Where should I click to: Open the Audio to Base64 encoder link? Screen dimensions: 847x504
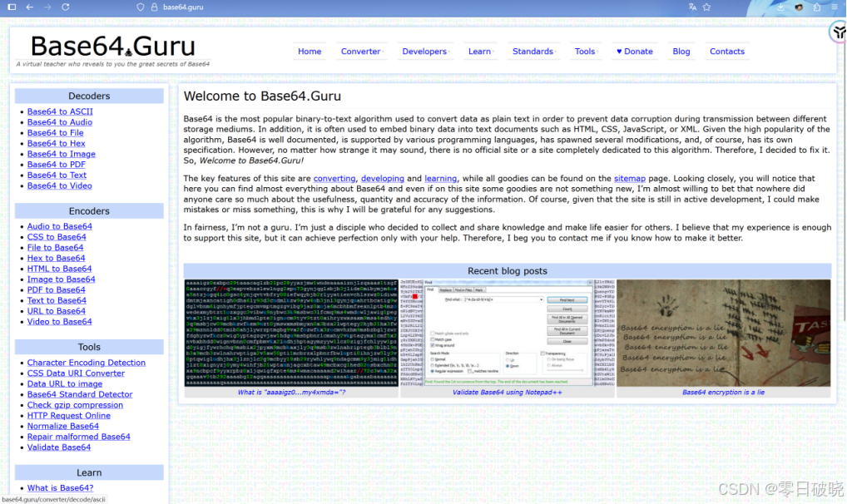59,226
